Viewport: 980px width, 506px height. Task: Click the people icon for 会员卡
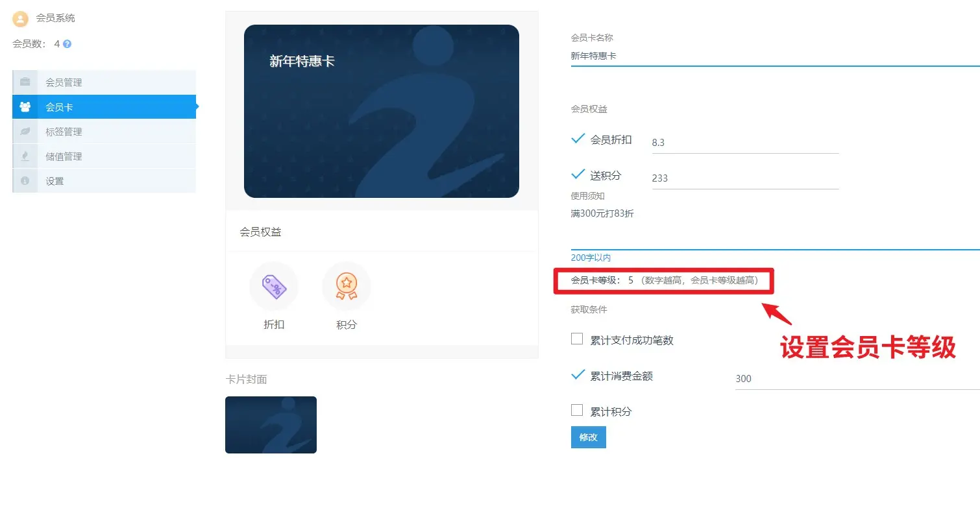(25, 107)
